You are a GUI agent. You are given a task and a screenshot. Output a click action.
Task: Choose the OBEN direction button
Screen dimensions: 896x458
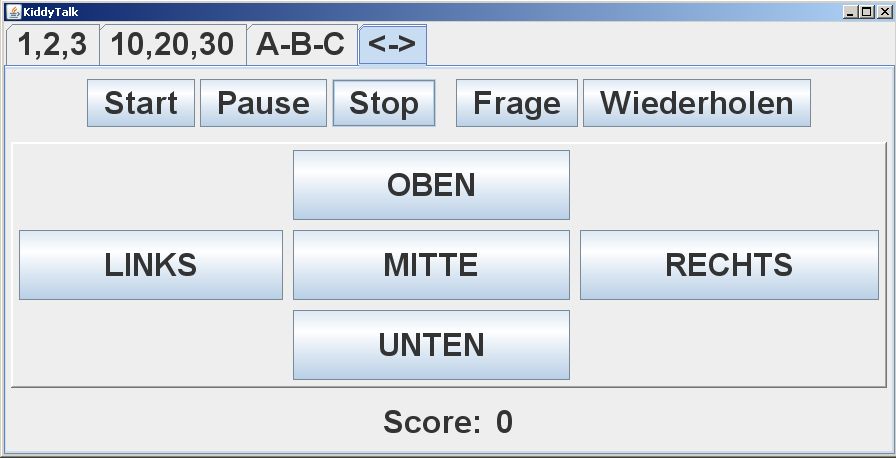pyautogui.click(x=431, y=185)
